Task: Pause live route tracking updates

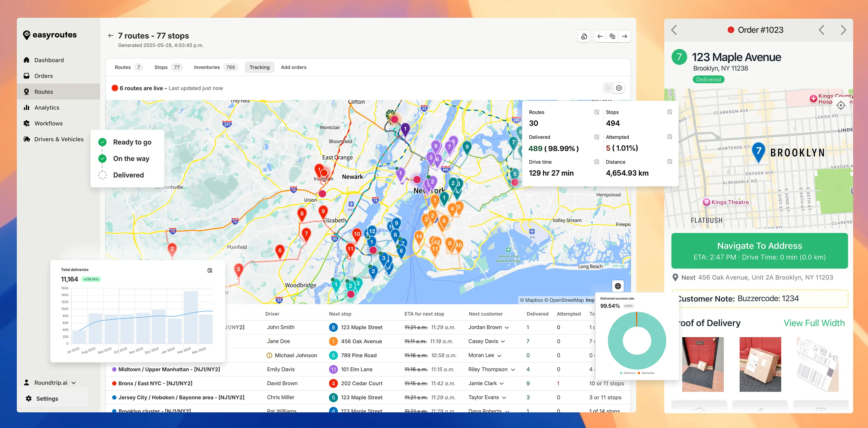Action: click(619, 88)
